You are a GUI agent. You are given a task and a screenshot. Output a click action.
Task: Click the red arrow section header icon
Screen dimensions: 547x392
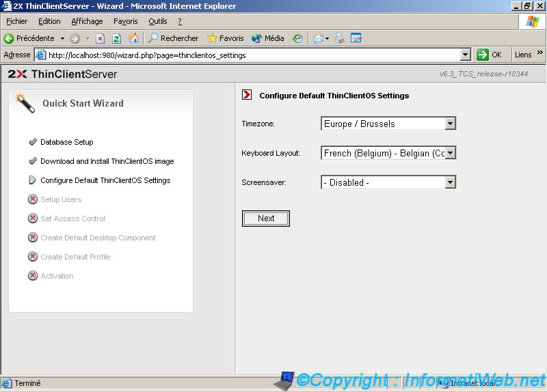coord(247,95)
